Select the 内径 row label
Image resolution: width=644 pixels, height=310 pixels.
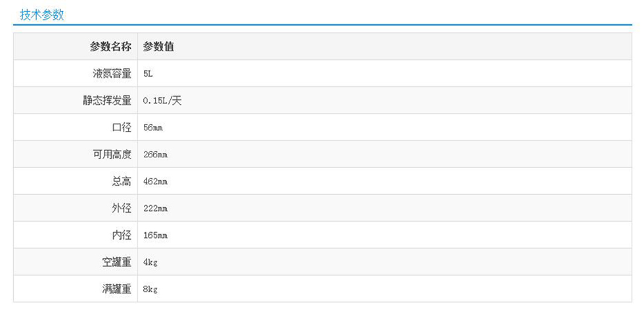pyautogui.click(x=122, y=236)
